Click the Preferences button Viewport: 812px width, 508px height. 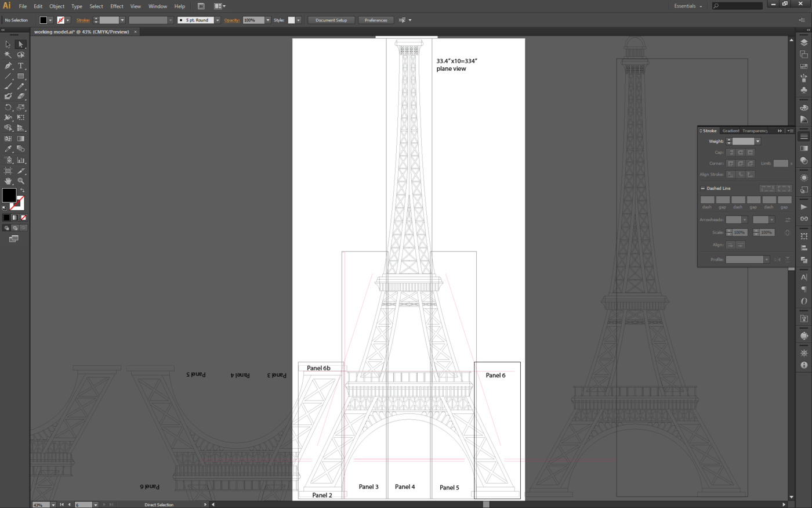pyautogui.click(x=376, y=20)
